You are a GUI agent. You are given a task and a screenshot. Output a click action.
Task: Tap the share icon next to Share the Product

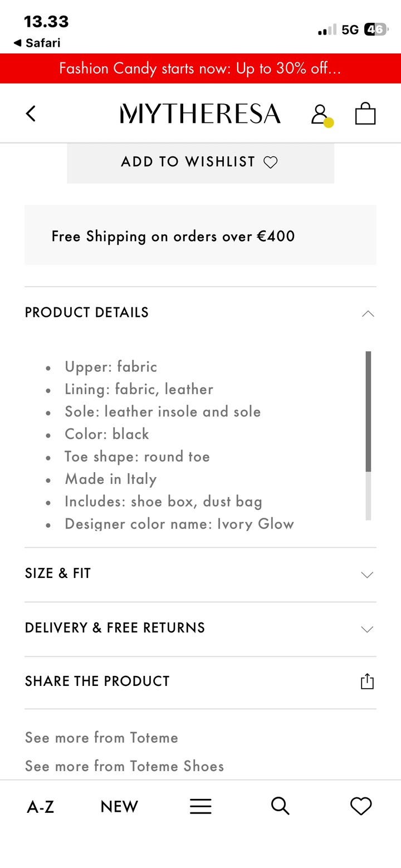point(367,681)
